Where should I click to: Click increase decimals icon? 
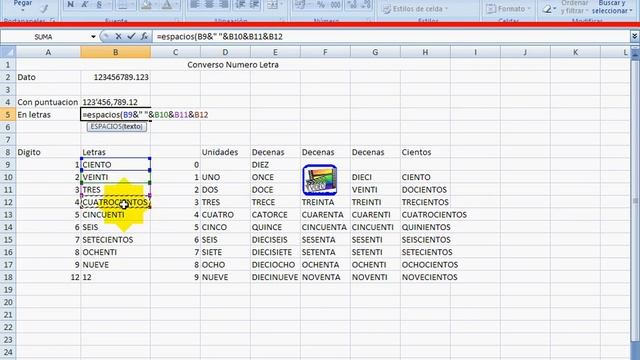point(353,4)
